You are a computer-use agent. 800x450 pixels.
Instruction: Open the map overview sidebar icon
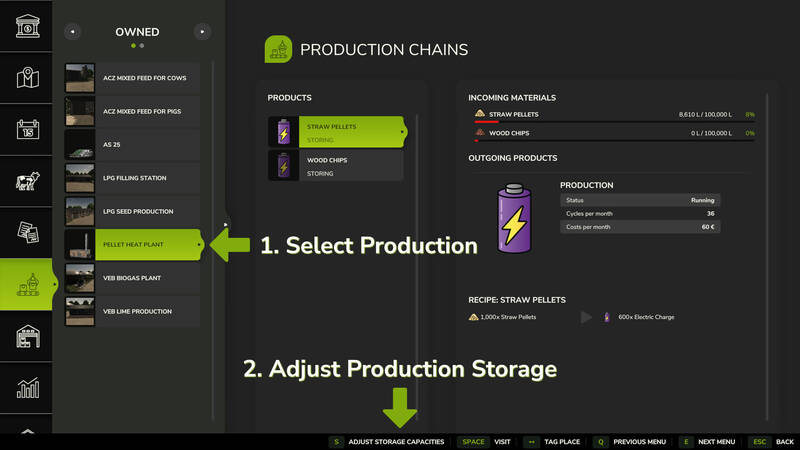coord(28,78)
